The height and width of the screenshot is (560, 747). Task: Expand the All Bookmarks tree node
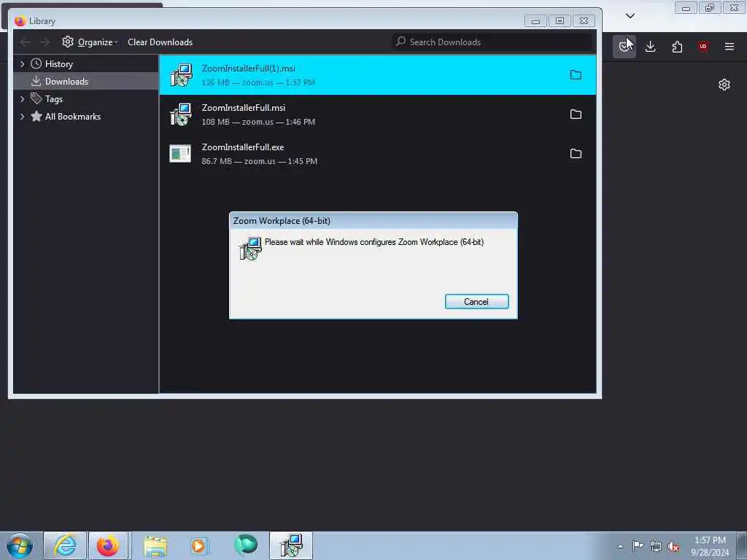pyautogui.click(x=22, y=117)
